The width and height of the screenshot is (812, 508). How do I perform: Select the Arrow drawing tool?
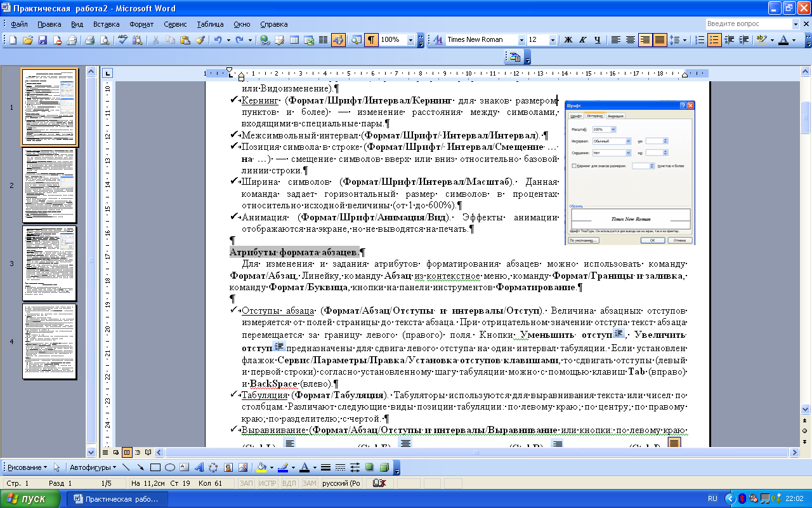(x=140, y=467)
